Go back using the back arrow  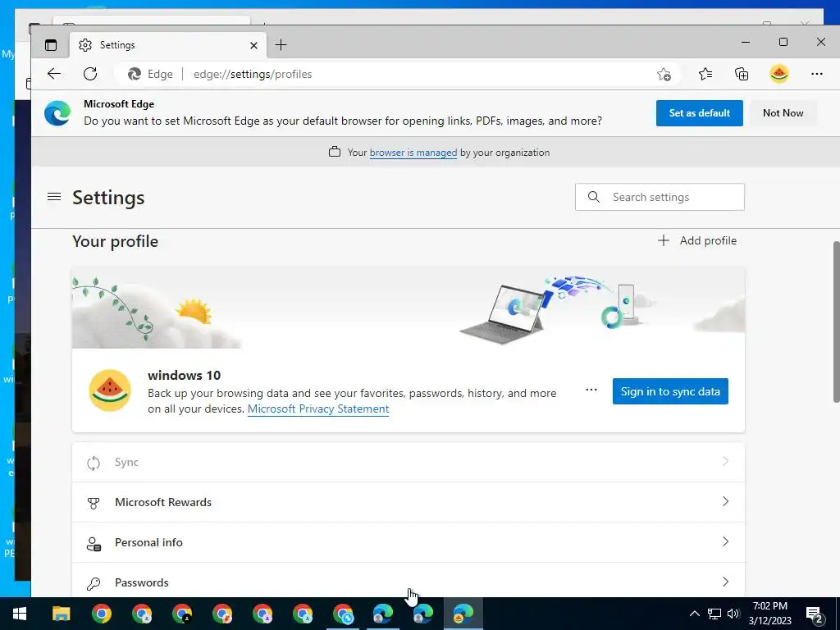pyautogui.click(x=54, y=74)
